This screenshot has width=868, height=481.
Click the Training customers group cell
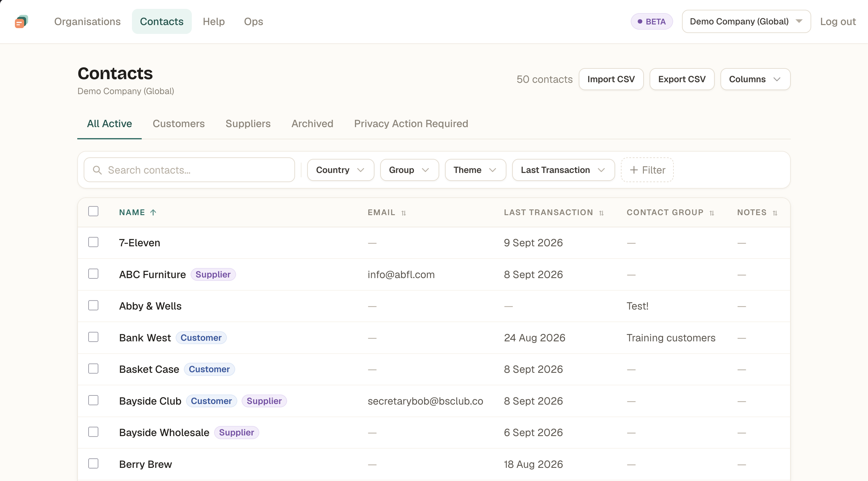[x=671, y=338]
